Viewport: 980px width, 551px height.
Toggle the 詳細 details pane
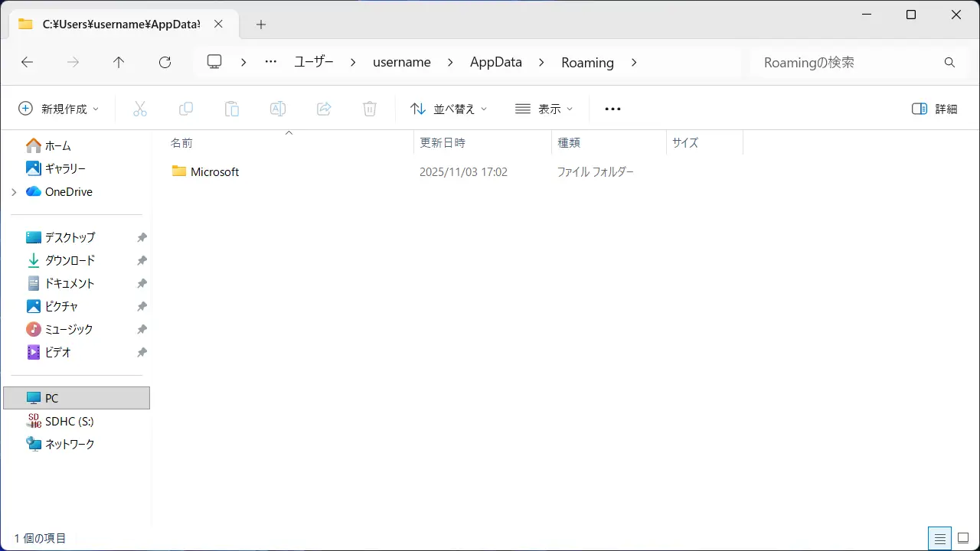coord(935,109)
